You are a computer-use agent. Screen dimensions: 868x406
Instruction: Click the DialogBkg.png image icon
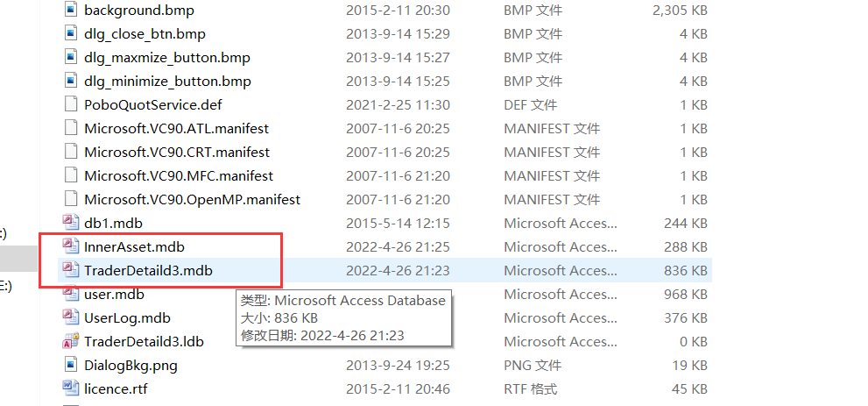tap(70, 365)
